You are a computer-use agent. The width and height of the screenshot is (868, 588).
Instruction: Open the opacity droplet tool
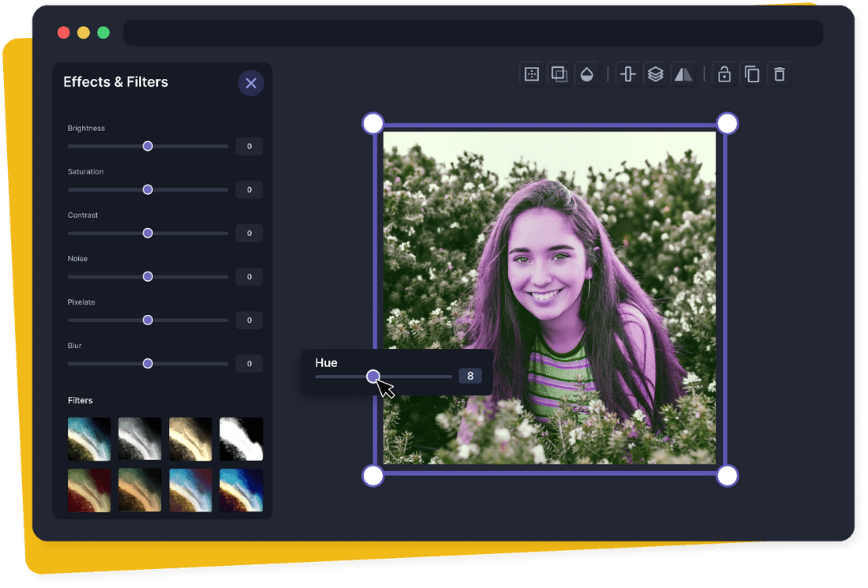click(587, 74)
